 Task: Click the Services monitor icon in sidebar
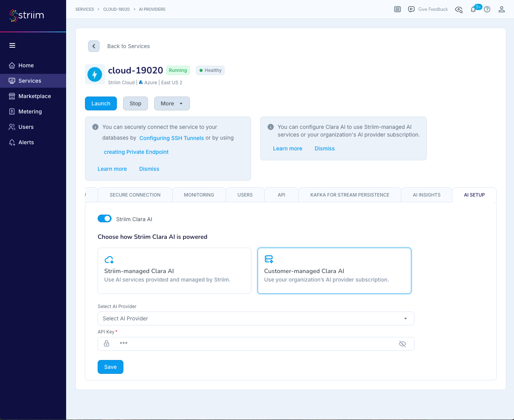[12, 81]
